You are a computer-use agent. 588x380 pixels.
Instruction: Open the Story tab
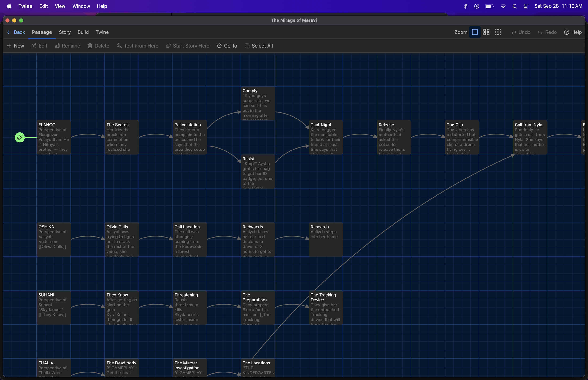pos(65,32)
